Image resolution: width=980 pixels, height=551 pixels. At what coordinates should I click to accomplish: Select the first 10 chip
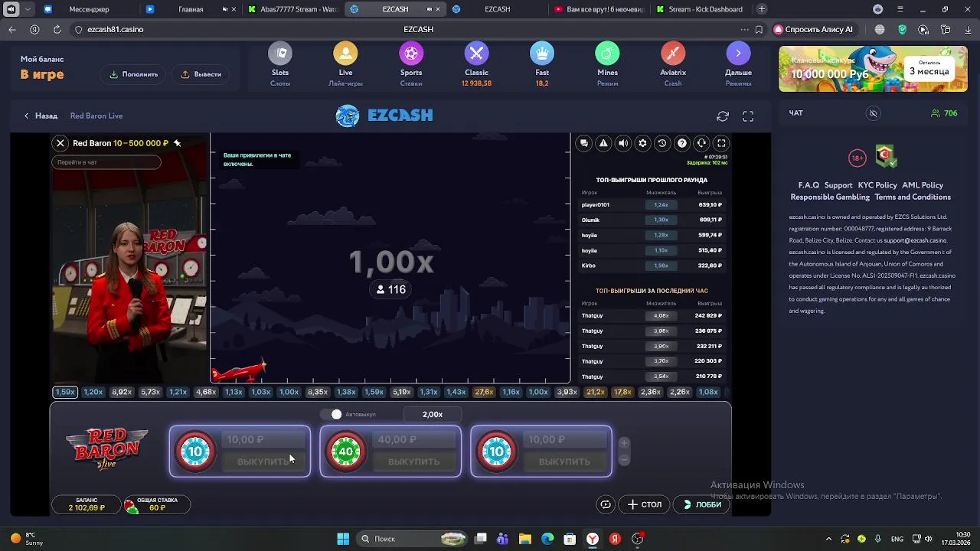pyautogui.click(x=195, y=452)
